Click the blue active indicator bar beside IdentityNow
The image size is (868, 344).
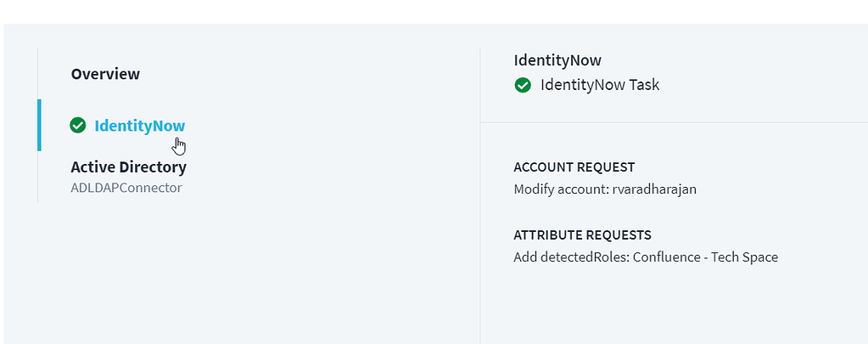click(x=39, y=126)
